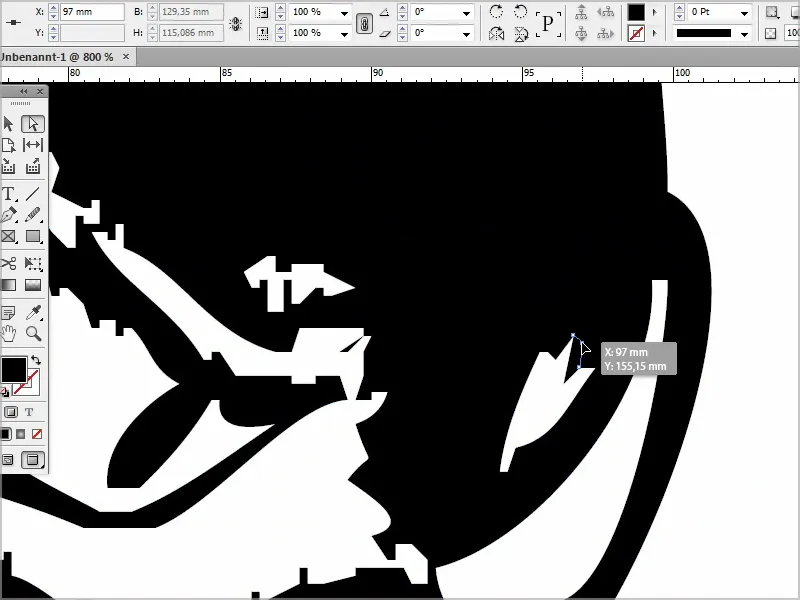The width and height of the screenshot is (800, 600).
Task: Click the width field labeled B
Action: click(x=191, y=12)
